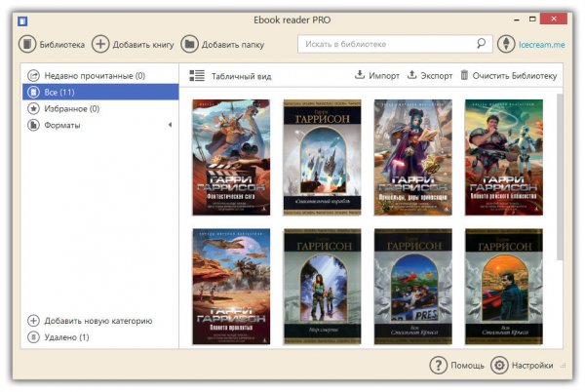Minimize the Ebook reader window
The width and height of the screenshot is (585, 392).
pos(517,20)
